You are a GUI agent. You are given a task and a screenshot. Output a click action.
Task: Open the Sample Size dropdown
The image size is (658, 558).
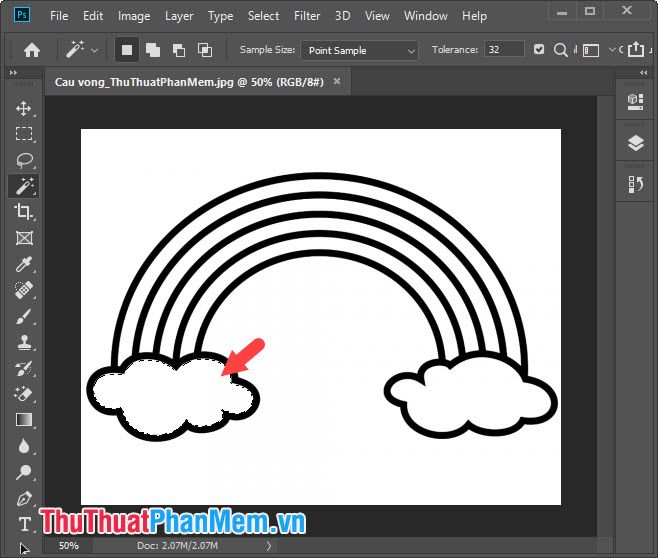tap(361, 50)
